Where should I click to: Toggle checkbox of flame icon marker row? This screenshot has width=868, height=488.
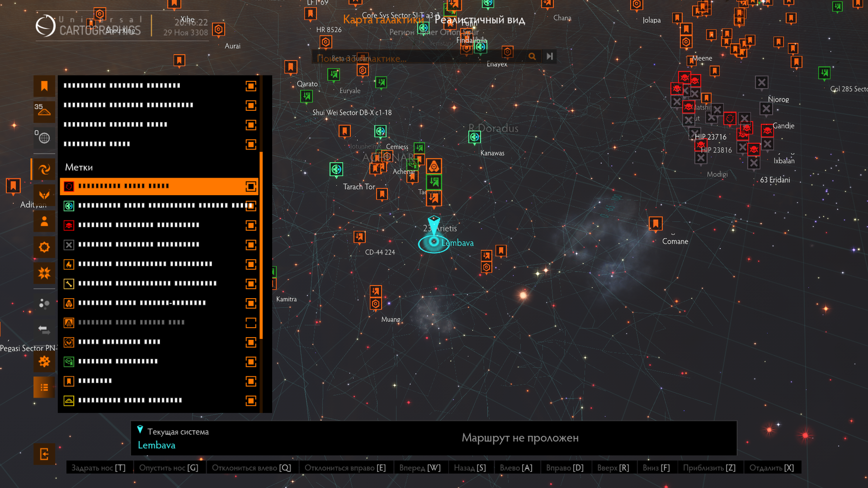251,264
